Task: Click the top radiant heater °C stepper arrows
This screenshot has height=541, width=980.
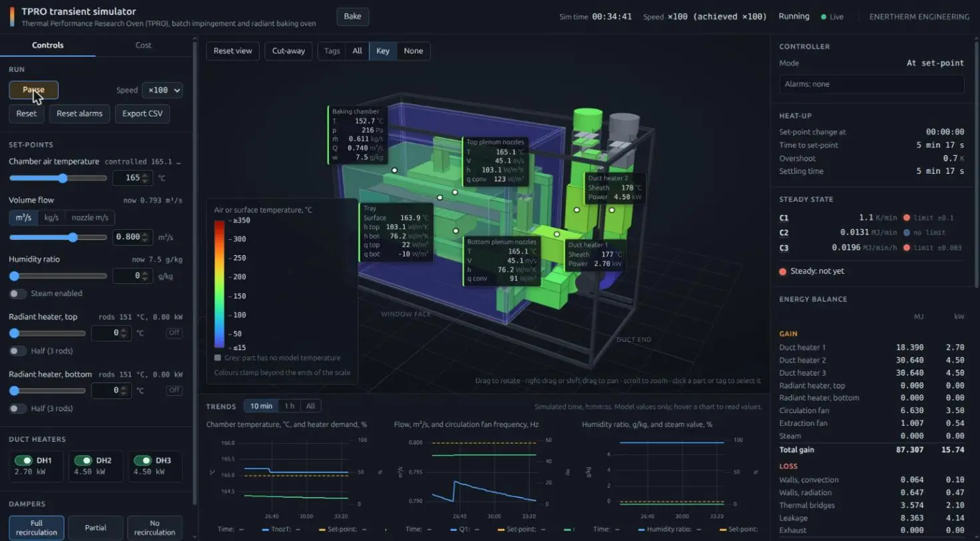Action: [124, 333]
